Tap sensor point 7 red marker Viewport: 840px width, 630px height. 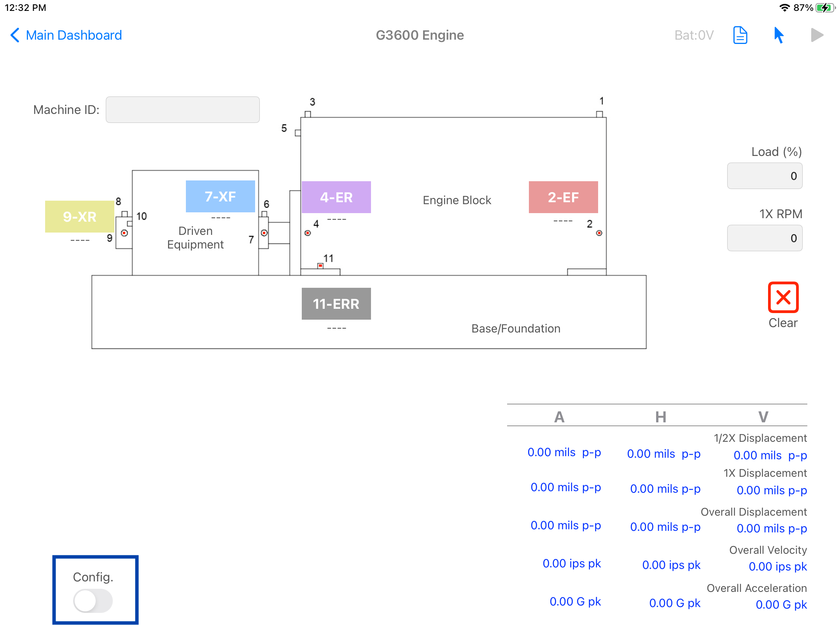pyautogui.click(x=264, y=233)
